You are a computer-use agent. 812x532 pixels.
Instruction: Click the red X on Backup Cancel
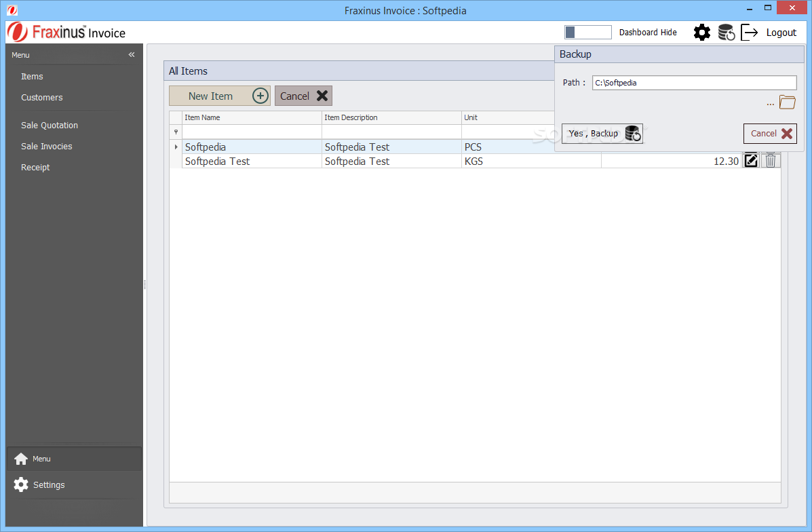787,134
